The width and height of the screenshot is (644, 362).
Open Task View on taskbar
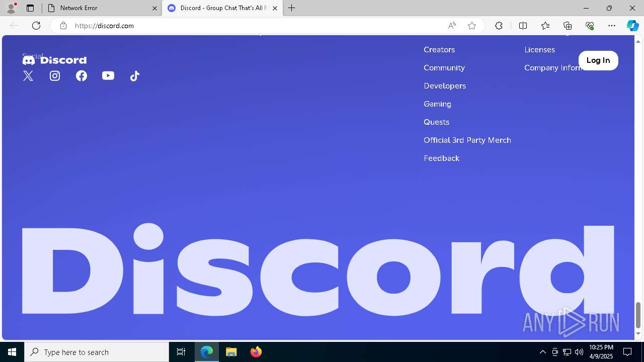(181, 352)
